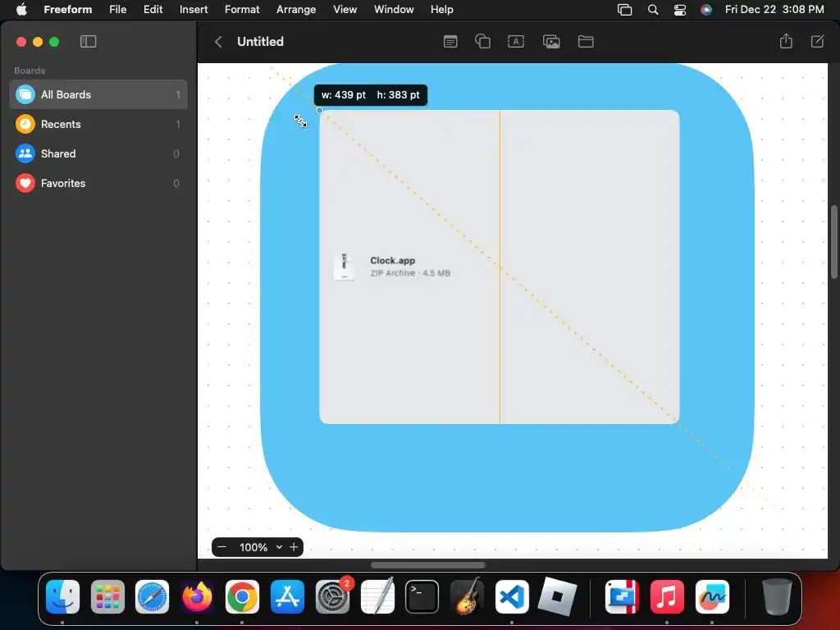The width and height of the screenshot is (840, 630).
Task: Expand the 100% zoom level dropdown
Action: [279, 547]
